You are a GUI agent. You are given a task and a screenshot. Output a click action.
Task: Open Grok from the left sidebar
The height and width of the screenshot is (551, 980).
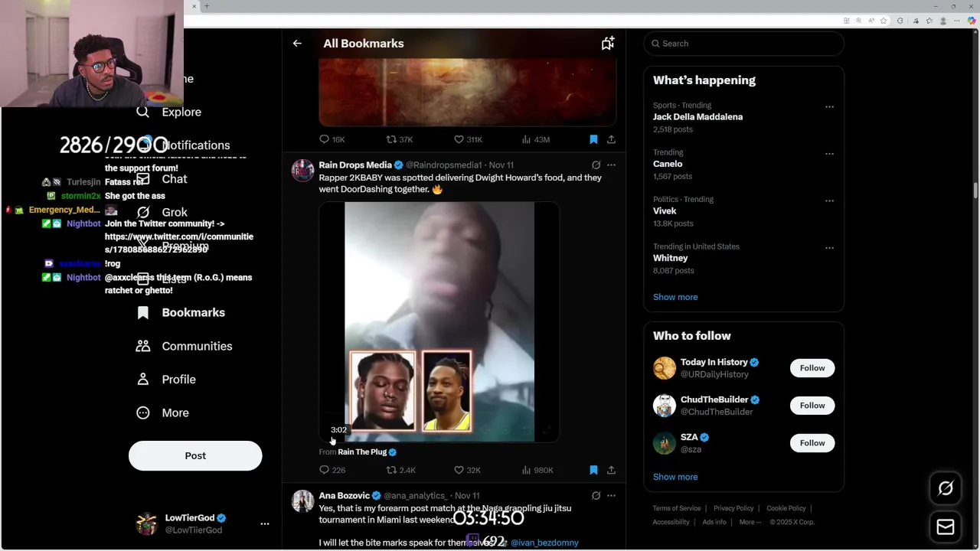162,212
